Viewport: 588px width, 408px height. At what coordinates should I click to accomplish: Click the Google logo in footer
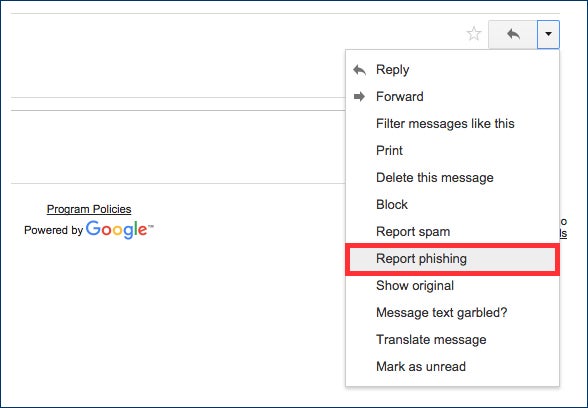coord(120,229)
